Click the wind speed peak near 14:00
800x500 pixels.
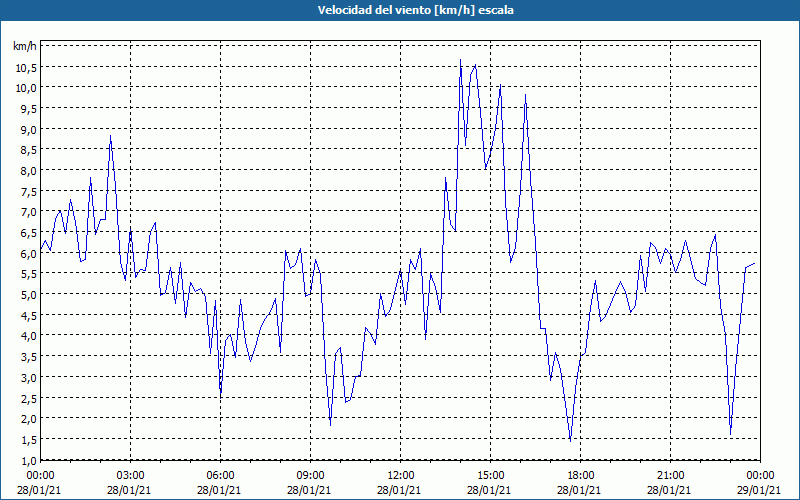click(460, 60)
